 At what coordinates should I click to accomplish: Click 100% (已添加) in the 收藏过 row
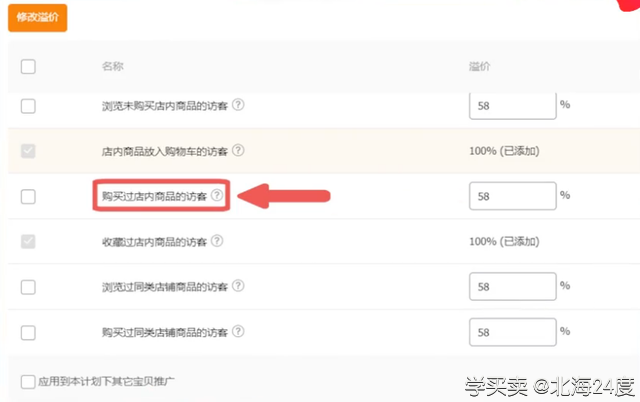(504, 242)
